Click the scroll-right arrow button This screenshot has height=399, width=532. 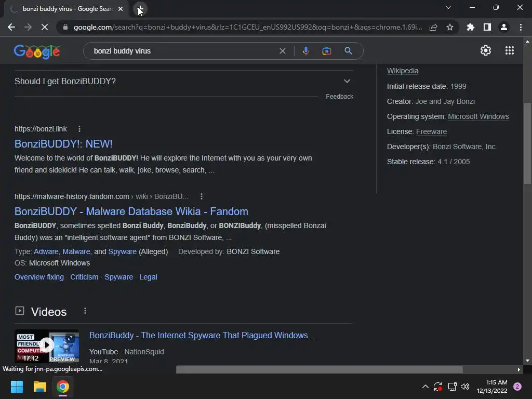pyautogui.click(x=519, y=370)
